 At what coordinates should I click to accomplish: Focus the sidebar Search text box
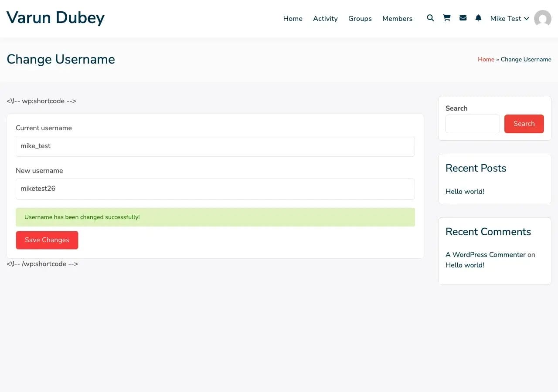click(472, 124)
